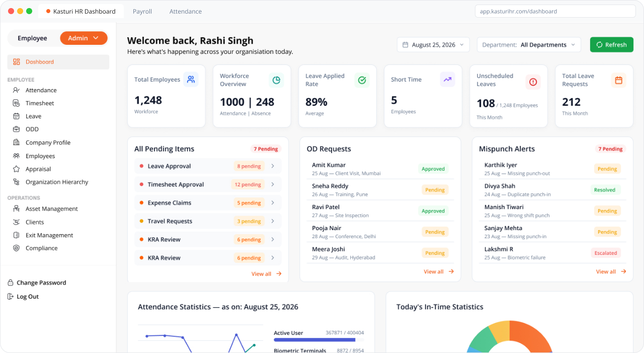The width and height of the screenshot is (644, 353).
Task: Click the 12 pending badge for Timesheet Approval
Action: (248, 185)
